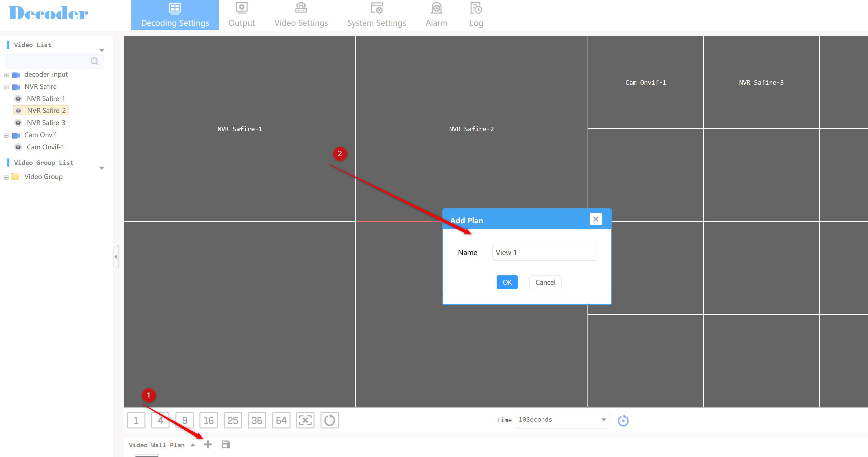
Task: Select the Cam Onvif-1 video window
Action: pyautogui.click(x=646, y=82)
